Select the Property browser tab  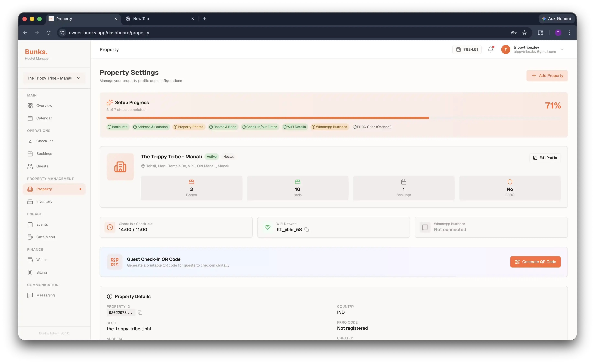coord(83,19)
